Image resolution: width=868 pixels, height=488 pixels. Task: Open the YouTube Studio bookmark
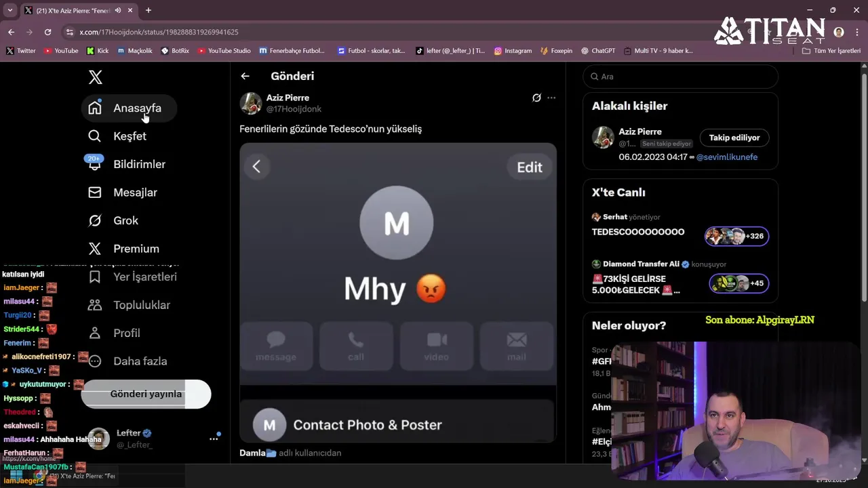[224, 51]
